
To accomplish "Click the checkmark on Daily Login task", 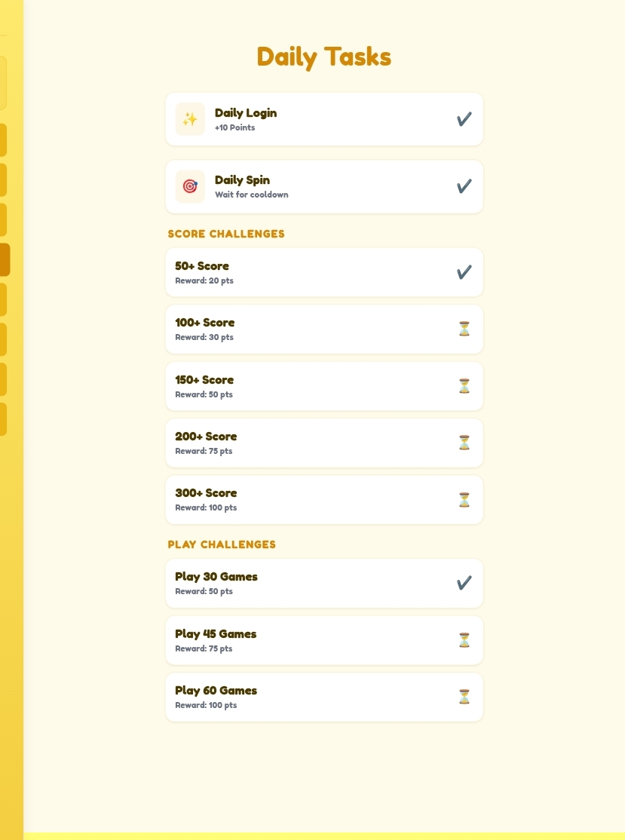I will (x=464, y=119).
